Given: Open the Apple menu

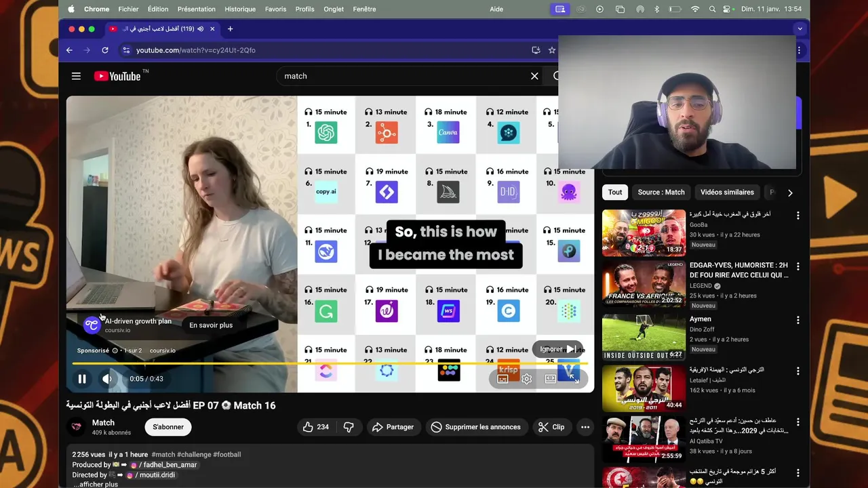Looking at the screenshot, I should pos(71,9).
